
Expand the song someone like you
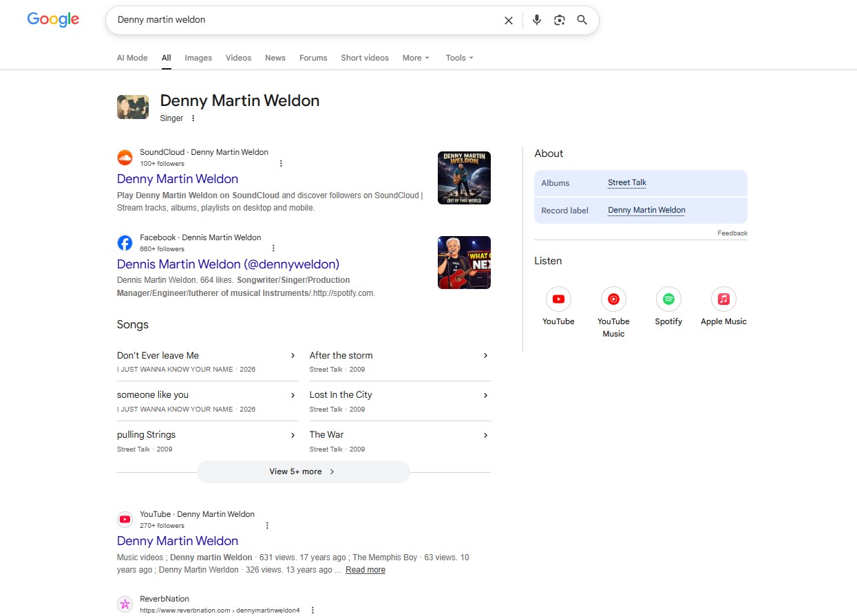pyautogui.click(x=207, y=401)
